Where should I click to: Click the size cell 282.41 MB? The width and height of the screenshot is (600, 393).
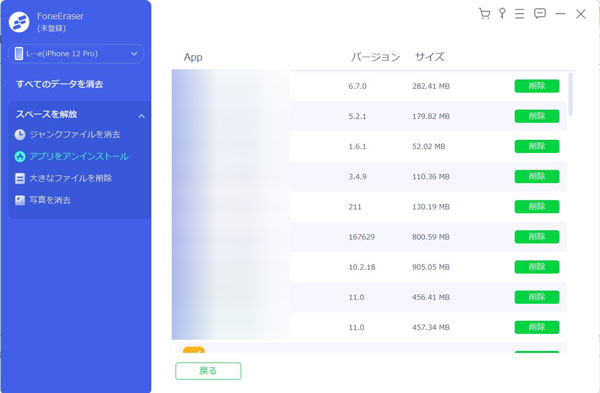(431, 86)
